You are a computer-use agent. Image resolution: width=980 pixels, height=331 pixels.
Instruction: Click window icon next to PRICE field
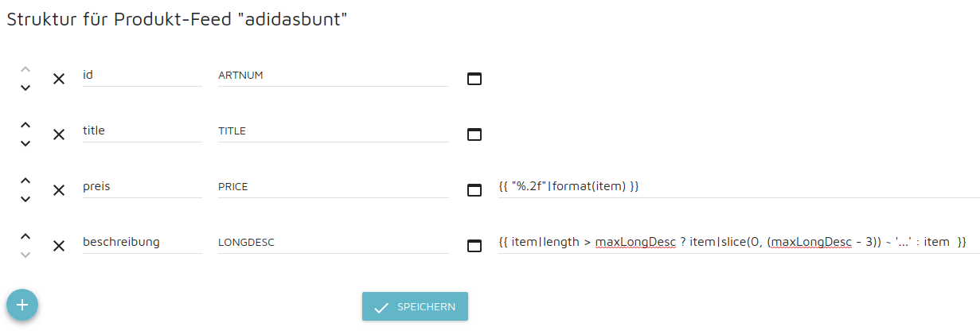pyautogui.click(x=474, y=190)
